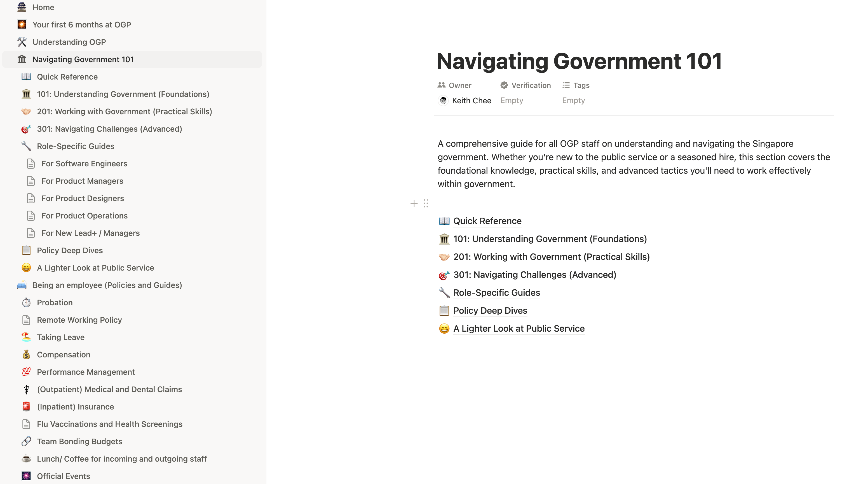Viewport: 868px width, 484px height.
Task: Click the Navigating Government 101 page title
Action: click(579, 61)
